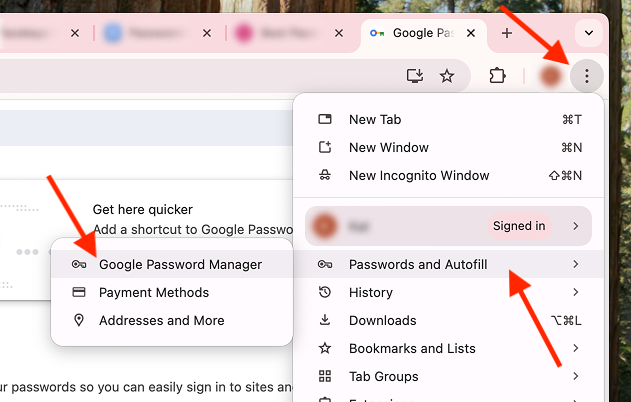Click the Add a shortcut to Google Password text
631x402 pixels.
[x=193, y=229]
